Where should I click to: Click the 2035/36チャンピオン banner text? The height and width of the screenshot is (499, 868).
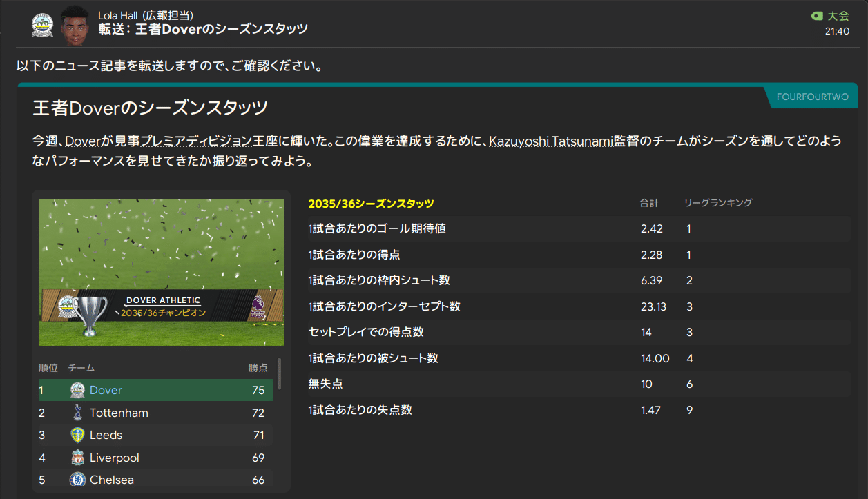click(x=164, y=313)
